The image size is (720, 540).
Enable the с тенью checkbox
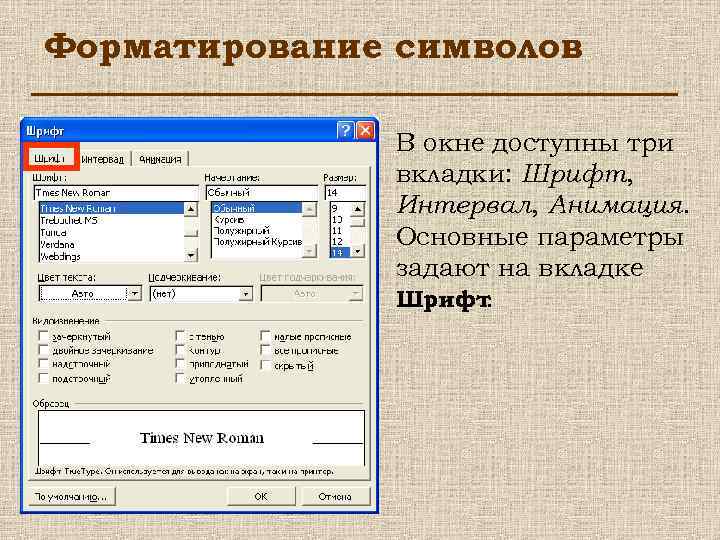[x=180, y=337]
